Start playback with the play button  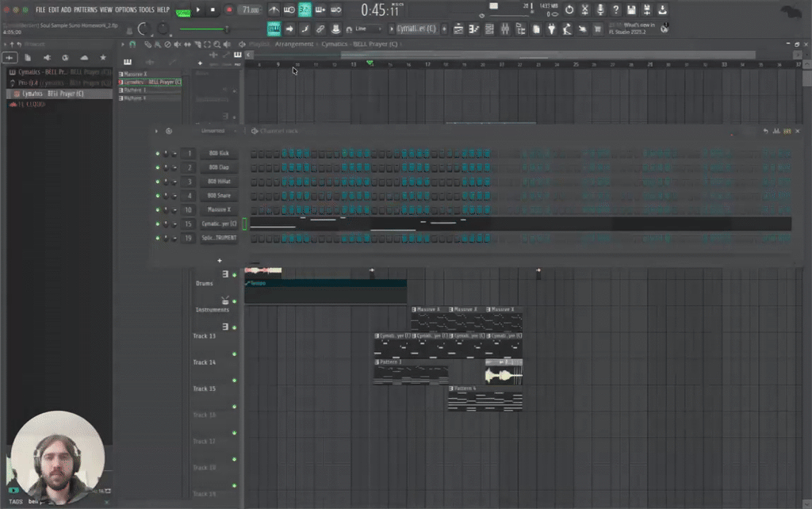click(197, 10)
